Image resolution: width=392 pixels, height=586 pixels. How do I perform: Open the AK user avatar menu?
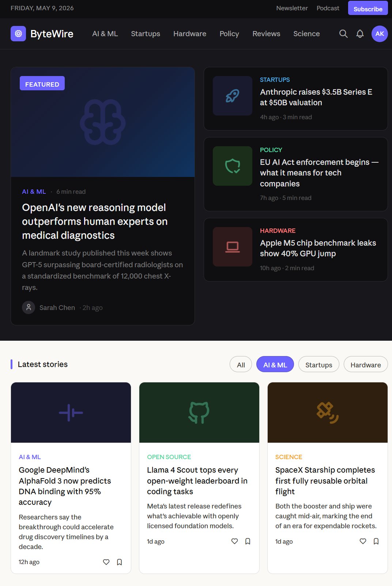point(380,34)
